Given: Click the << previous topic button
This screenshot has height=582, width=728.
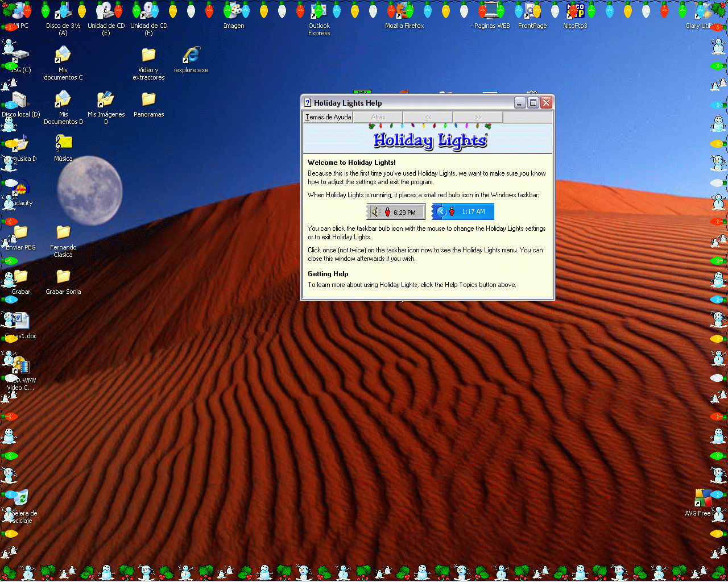Looking at the screenshot, I should click(x=428, y=117).
